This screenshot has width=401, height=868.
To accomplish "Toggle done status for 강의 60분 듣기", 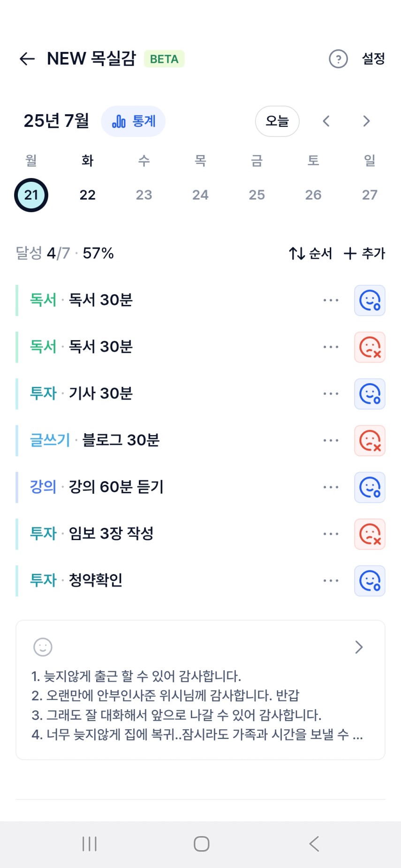I will click(370, 487).
